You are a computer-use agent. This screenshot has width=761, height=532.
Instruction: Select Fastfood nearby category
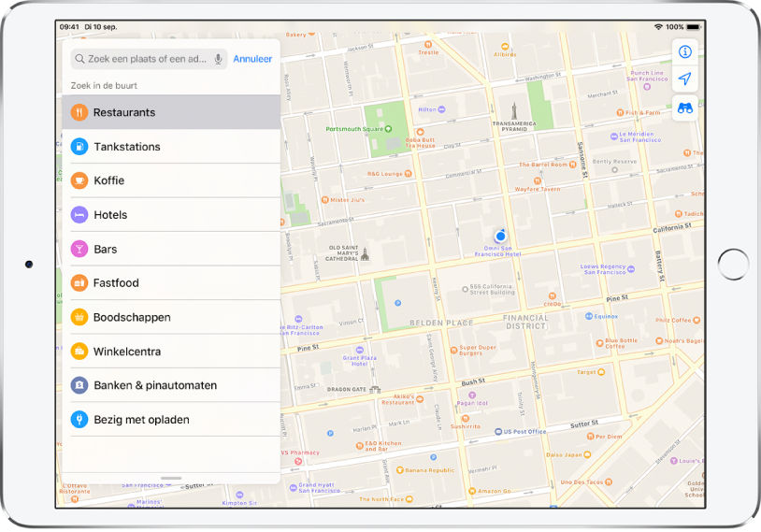click(116, 283)
